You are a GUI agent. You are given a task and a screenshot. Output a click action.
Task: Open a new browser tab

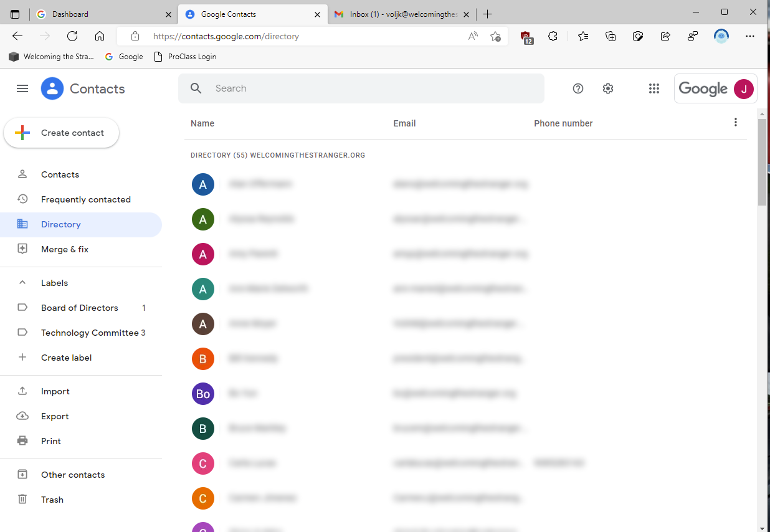click(488, 14)
